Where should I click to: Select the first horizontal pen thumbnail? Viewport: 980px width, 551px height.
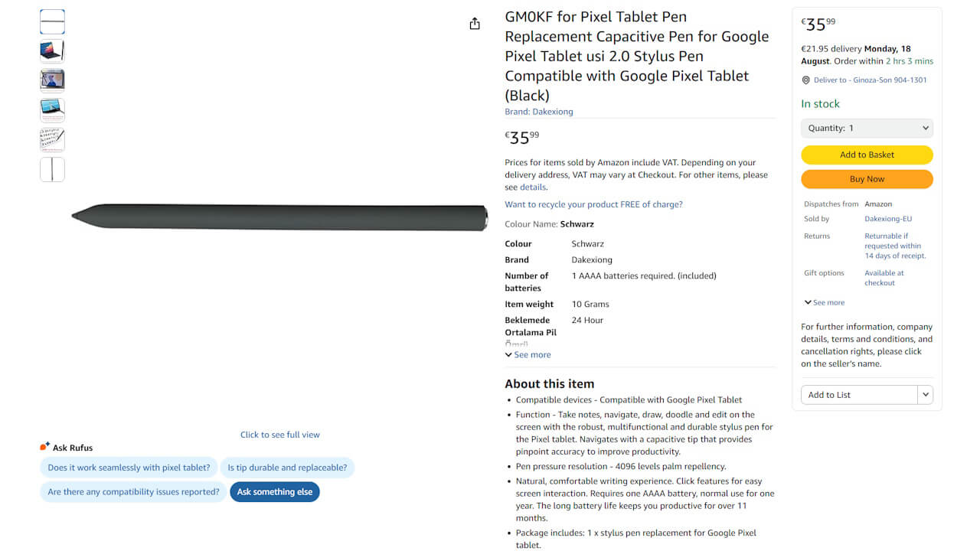click(52, 22)
